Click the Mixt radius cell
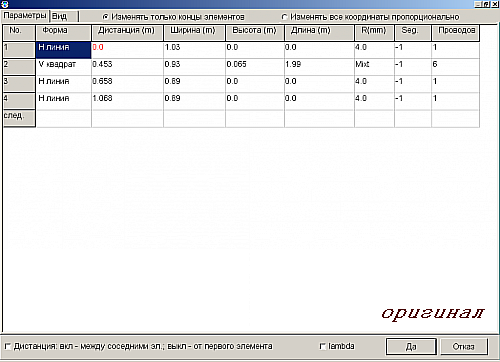This screenshot has height=362, width=500. pos(374,67)
